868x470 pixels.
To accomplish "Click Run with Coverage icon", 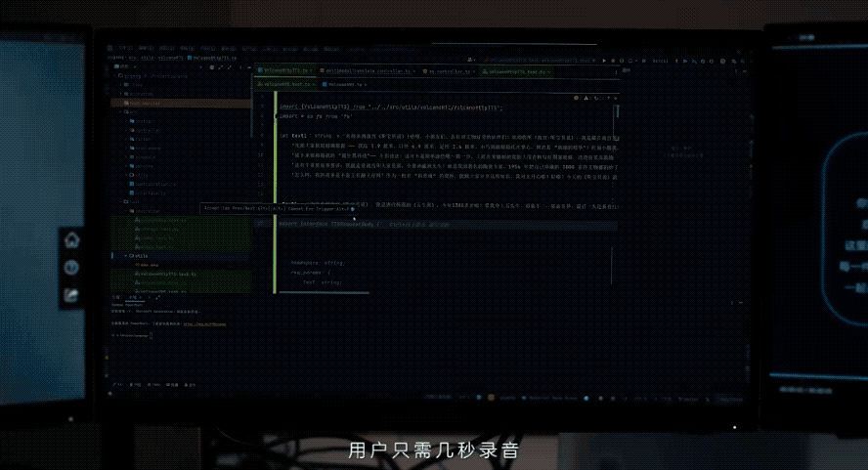I will 622,61.
